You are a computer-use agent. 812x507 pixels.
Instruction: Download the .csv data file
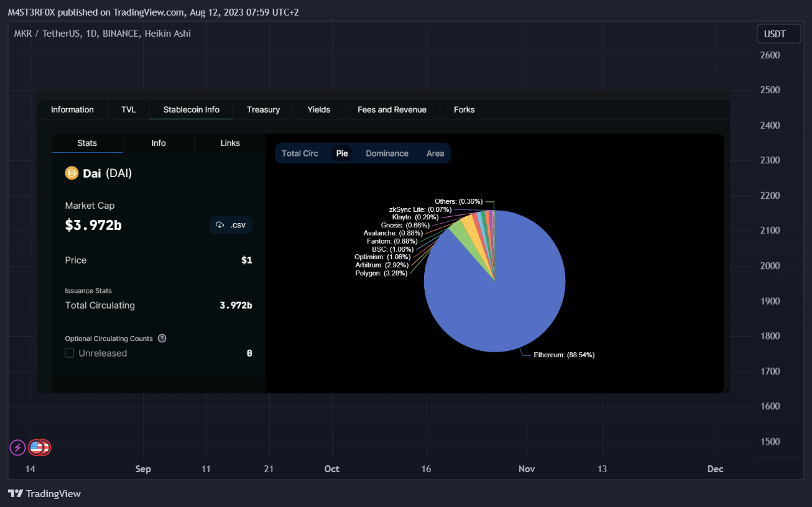click(x=231, y=225)
